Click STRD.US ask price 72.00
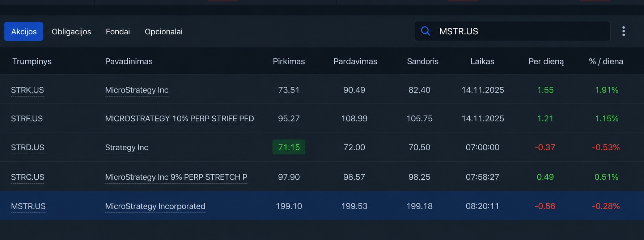This screenshot has height=240, width=644. 354,147
